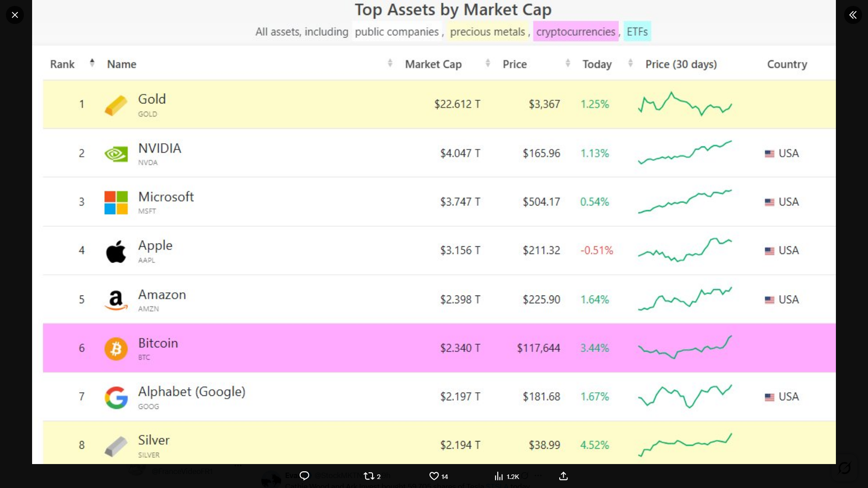Image resolution: width=868 pixels, height=488 pixels.
Task: Sort table by Rank column arrows
Action: coord(92,63)
